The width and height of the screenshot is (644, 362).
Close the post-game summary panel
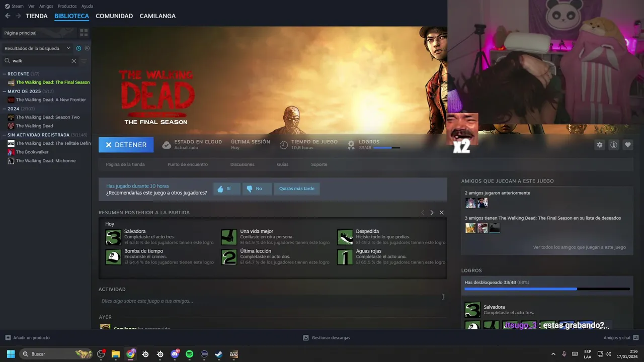[x=442, y=213]
